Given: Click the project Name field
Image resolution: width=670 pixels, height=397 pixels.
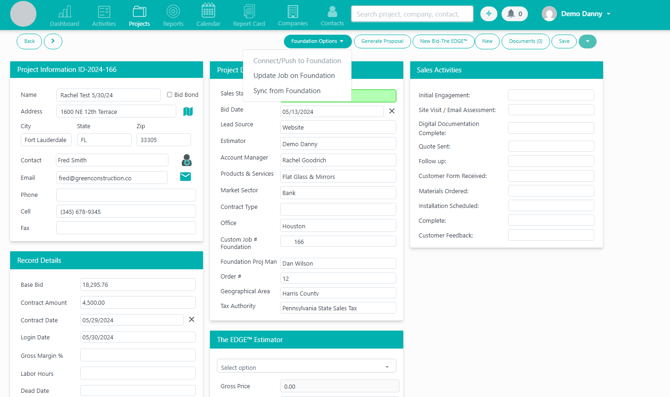Looking at the screenshot, I should (x=108, y=95).
